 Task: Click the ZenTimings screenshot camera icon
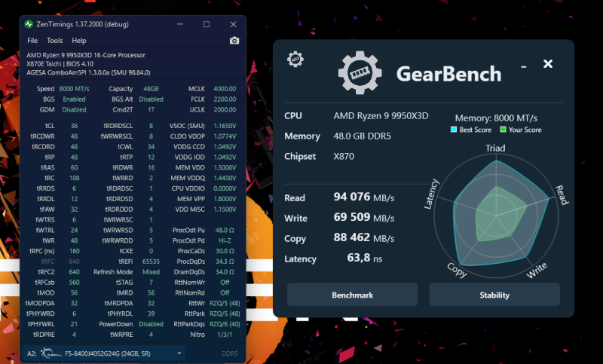(x=234, y=41)
